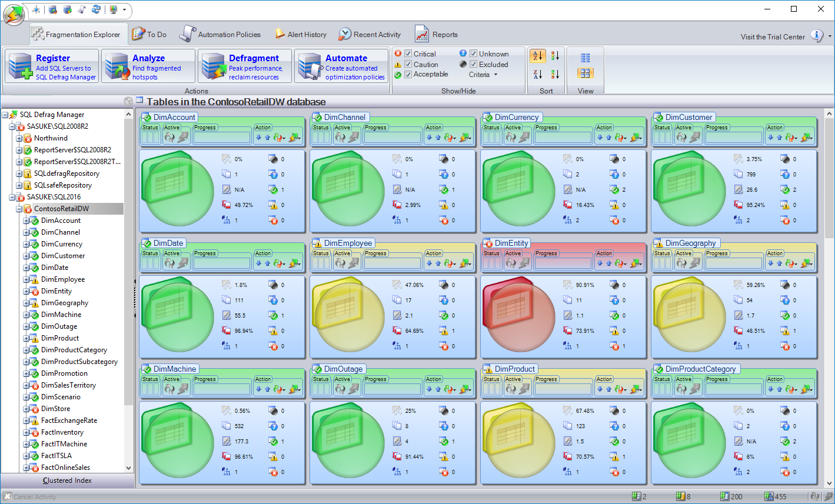Screen dimensions: 835x504
Task: Click the help info icon near Trial Center
Action: click(x=817, y=36)
